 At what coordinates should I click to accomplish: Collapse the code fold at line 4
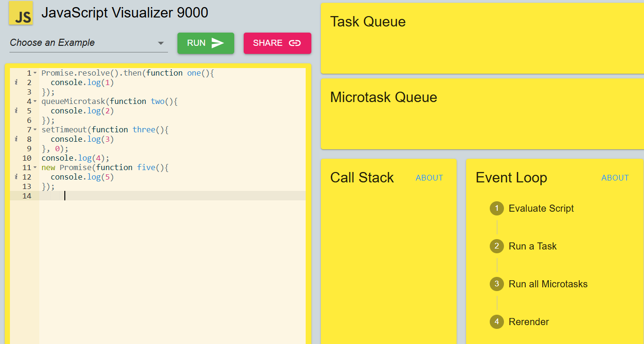click(x=35, y=102)
